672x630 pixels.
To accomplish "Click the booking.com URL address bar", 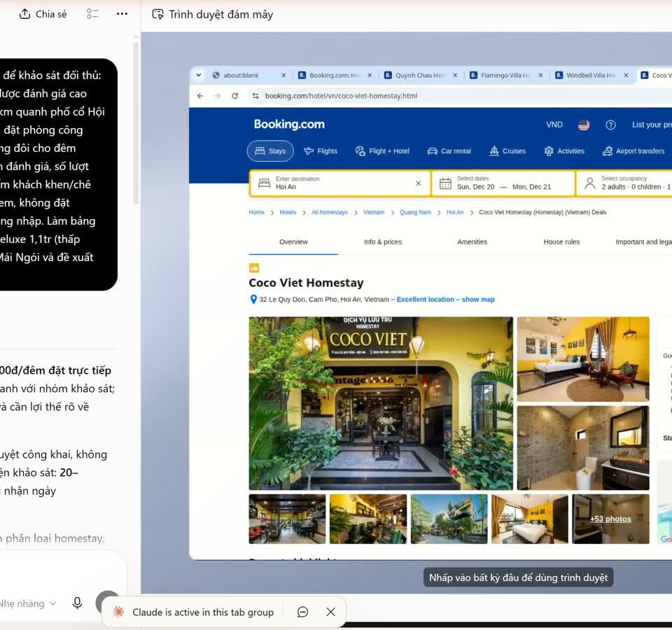I will pos(341,96).
